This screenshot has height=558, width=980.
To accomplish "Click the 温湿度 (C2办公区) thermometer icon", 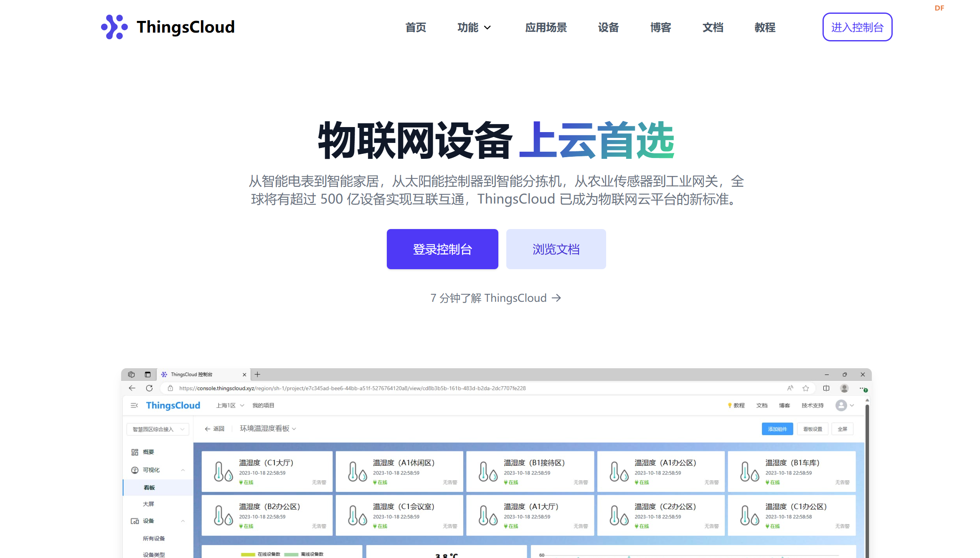I will pyautogui.click(x=619, y=515).
